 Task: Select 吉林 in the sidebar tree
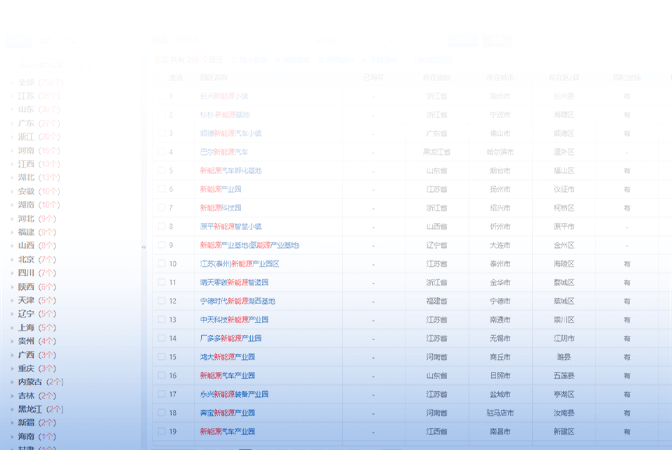(26, 396)
